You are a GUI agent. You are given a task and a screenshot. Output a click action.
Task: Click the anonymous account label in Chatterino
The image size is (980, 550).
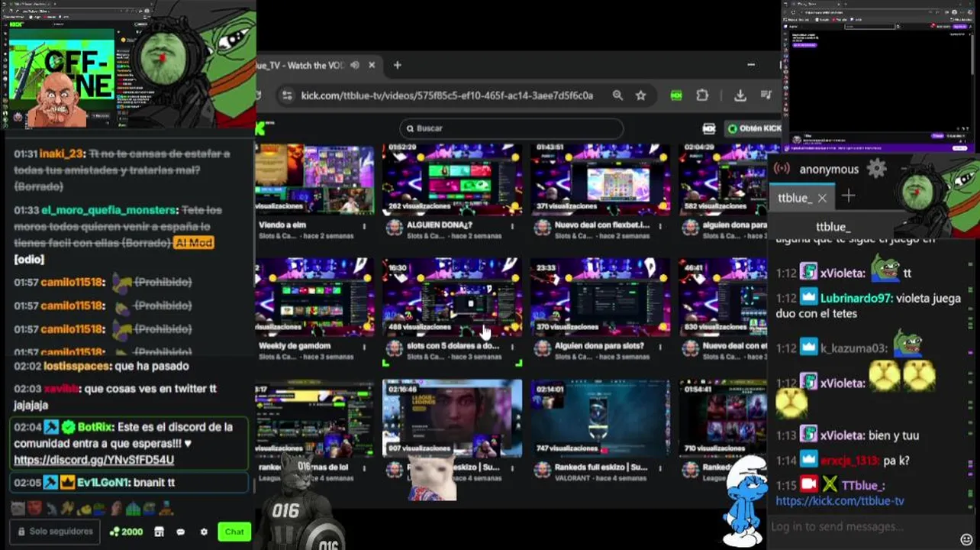829,170
